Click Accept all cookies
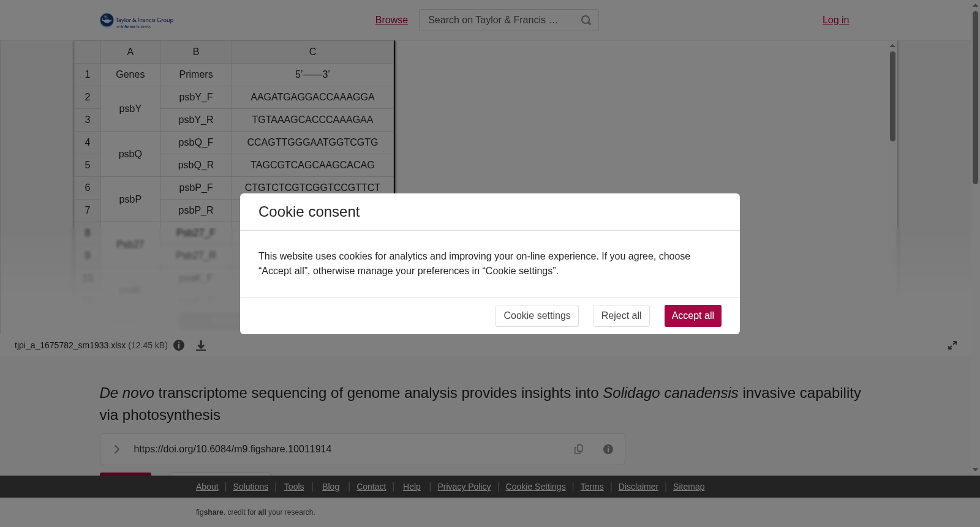980x527 pixels. point(693,316)
